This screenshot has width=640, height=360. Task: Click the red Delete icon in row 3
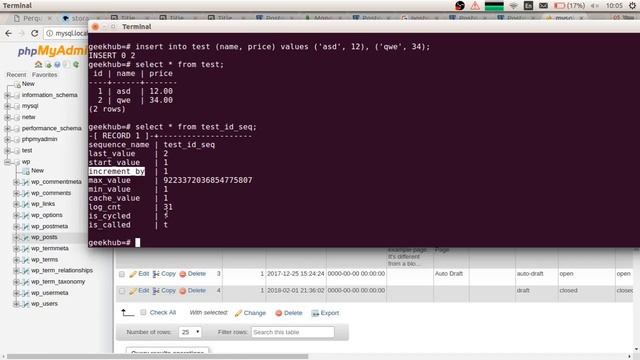183,274
